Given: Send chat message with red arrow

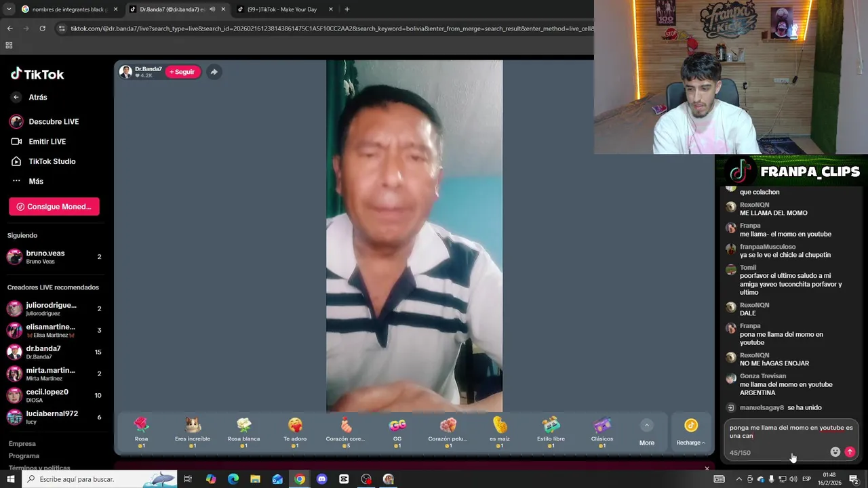Looking at the screenshot, I should (850, 452).
